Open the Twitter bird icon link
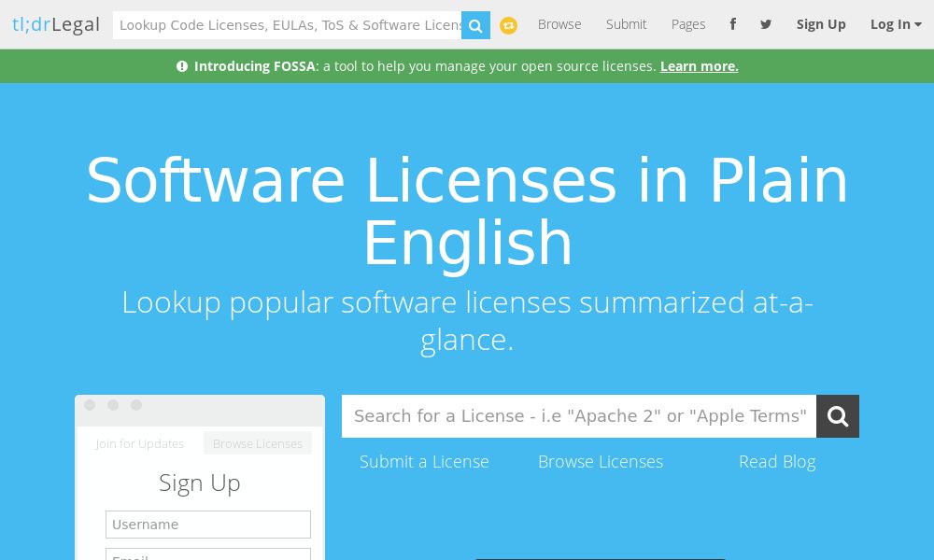The height and width of the screenshot is (560, 934). coord(766,24)
